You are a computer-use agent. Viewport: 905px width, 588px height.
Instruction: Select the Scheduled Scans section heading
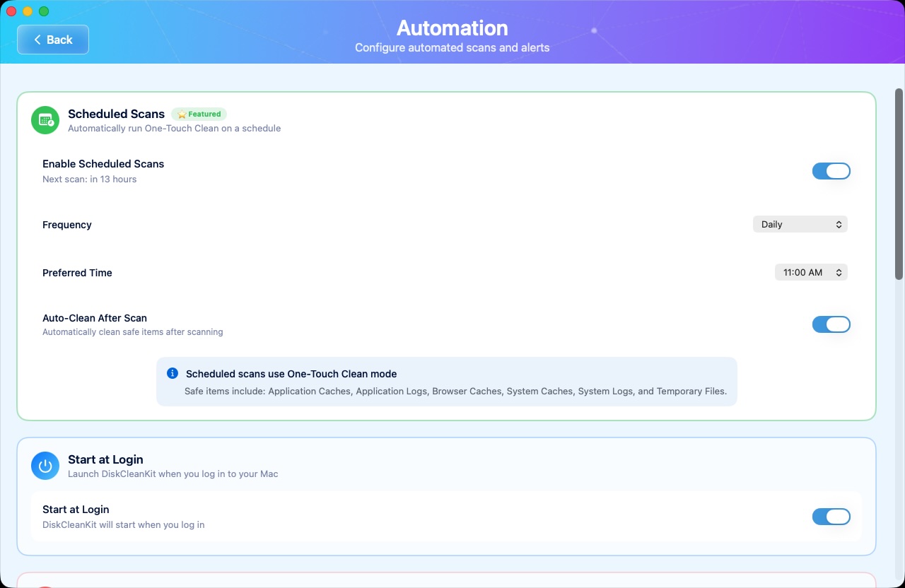pos(116,114)
